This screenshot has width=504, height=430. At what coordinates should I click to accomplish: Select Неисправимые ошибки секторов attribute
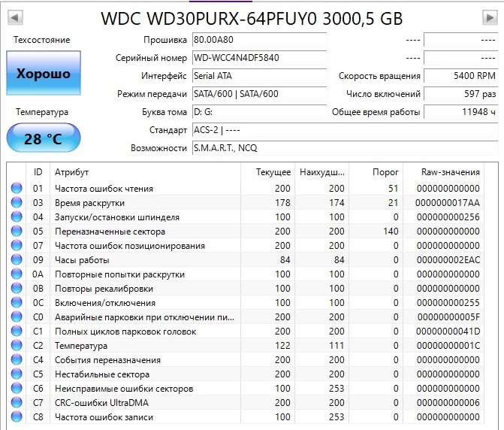(x=124, y=389)
